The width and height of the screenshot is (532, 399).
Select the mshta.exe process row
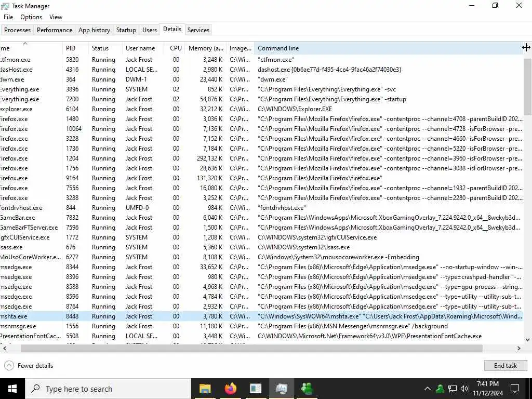pyautogui.click(x=261, y=316)
